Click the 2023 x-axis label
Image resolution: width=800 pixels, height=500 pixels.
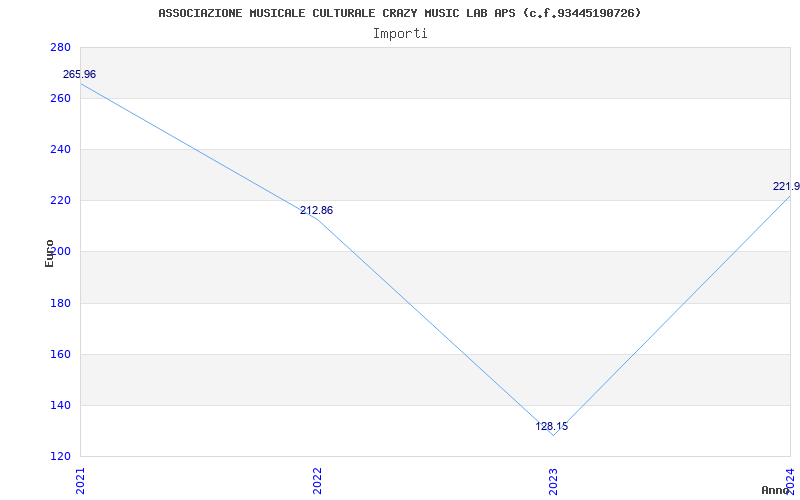(554, 481)
